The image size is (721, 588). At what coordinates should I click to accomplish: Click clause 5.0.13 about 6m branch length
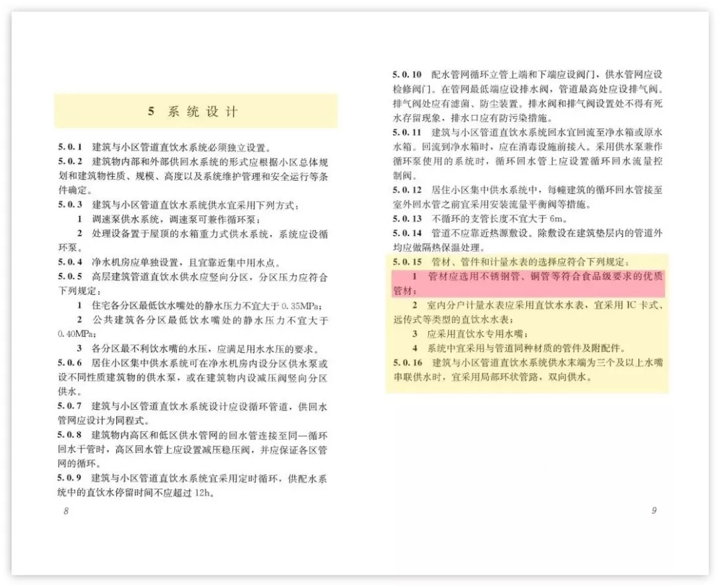(481, 219)
